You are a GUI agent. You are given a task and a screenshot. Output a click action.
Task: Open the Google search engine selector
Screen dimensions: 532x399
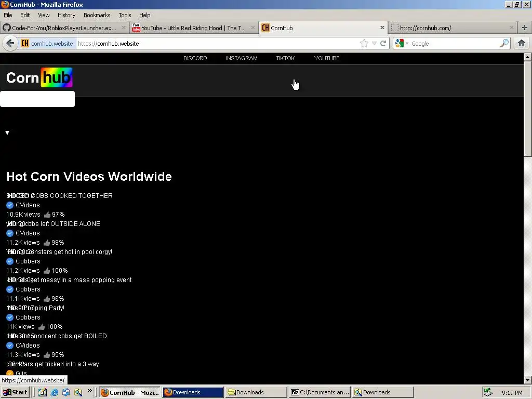pyautogui.click(x=402, y=44)
